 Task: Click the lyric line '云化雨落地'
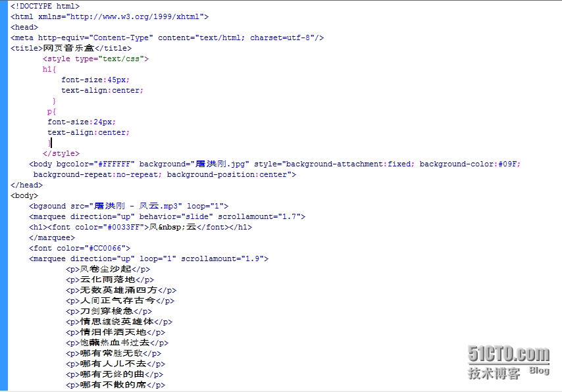(x=110, y=280)
